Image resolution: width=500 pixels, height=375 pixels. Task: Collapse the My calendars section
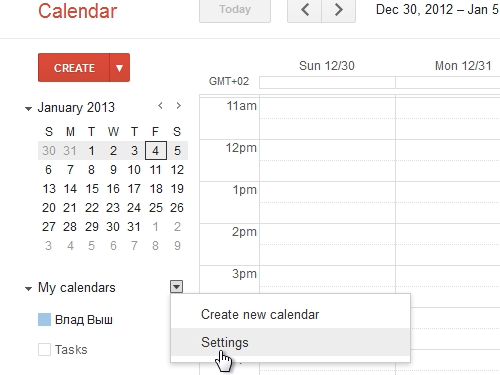[x=28, y=289]
